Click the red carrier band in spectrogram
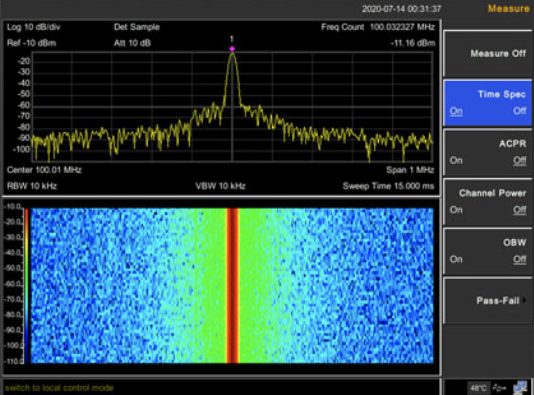Viewport: 534px width, 395px height. [233, 285]
